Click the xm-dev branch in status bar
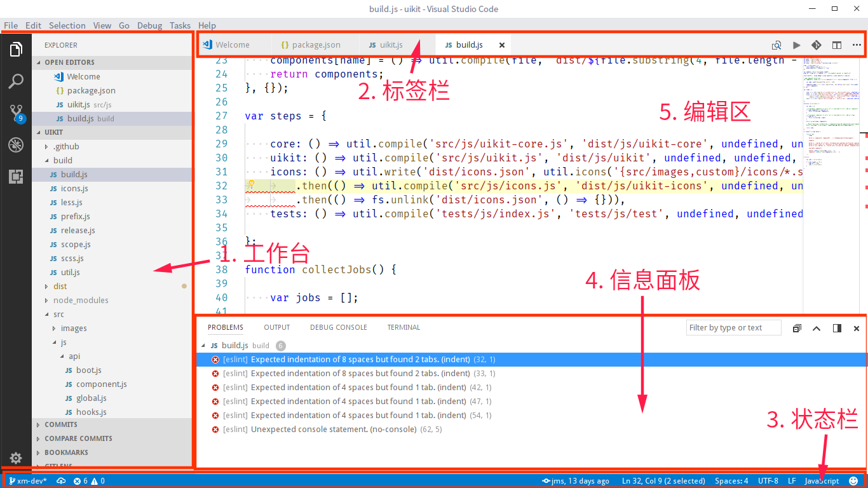 pyautogui.click(x=29, y=481)
